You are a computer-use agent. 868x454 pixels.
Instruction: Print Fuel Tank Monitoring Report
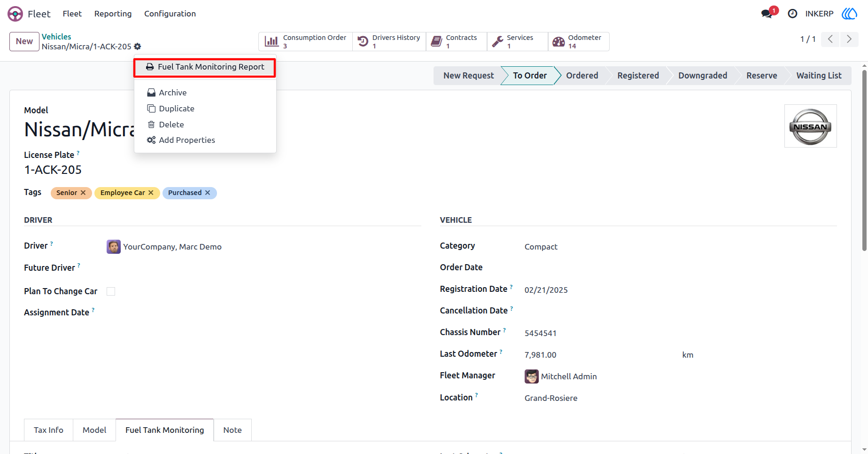[x=205, y=67]
